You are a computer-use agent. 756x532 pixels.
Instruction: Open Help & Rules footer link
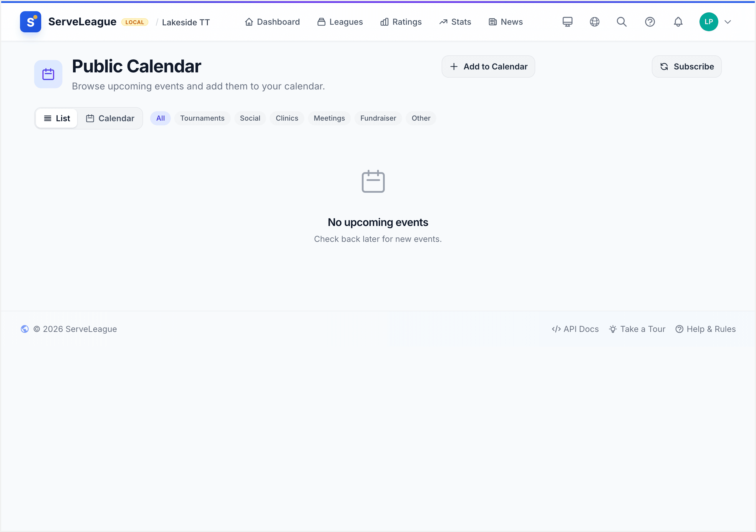tap(705, 329)
